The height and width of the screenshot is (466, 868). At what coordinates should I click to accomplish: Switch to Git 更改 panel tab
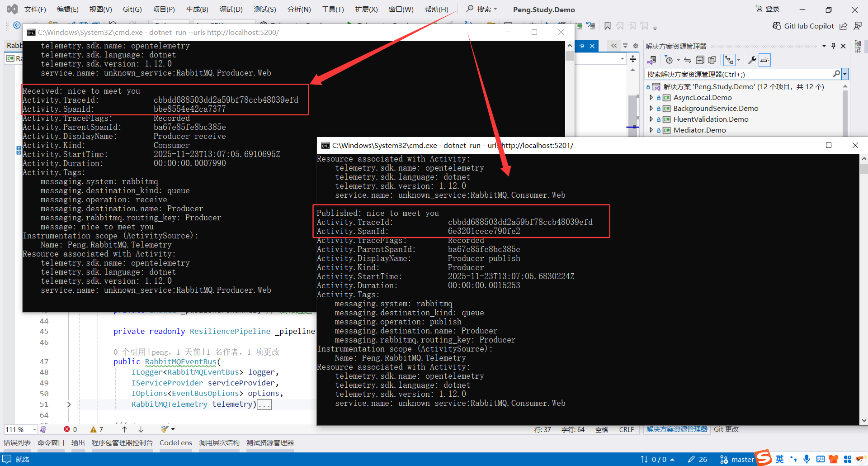coord(726,429)
